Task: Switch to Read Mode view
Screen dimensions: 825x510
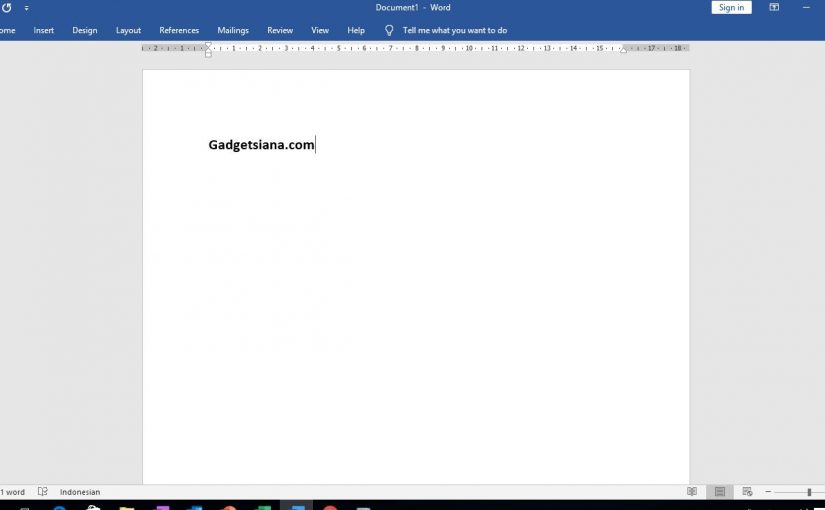Action: [692, 492]
